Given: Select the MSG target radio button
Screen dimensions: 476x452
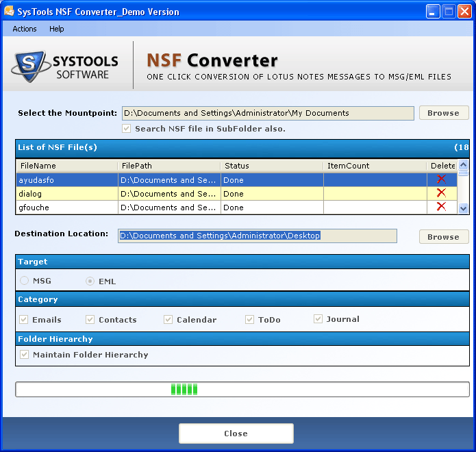Looking at the screenshot, I should 24,281.
